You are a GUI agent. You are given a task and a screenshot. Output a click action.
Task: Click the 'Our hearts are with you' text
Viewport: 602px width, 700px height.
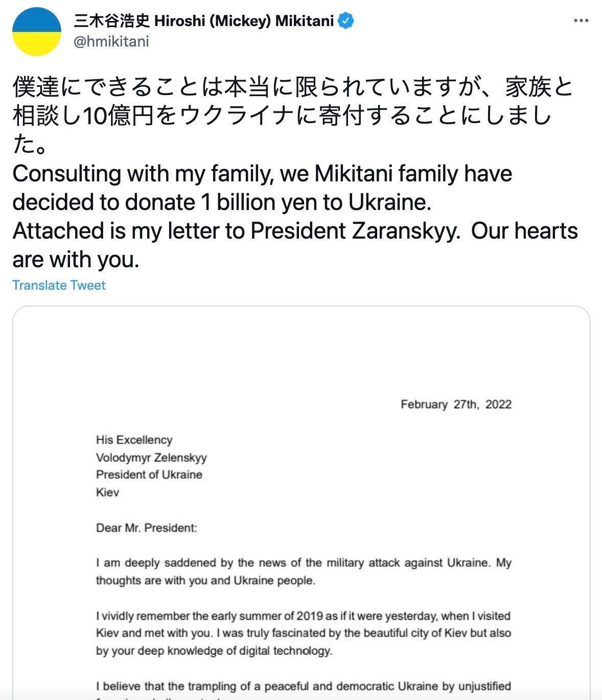pos(524,231)
